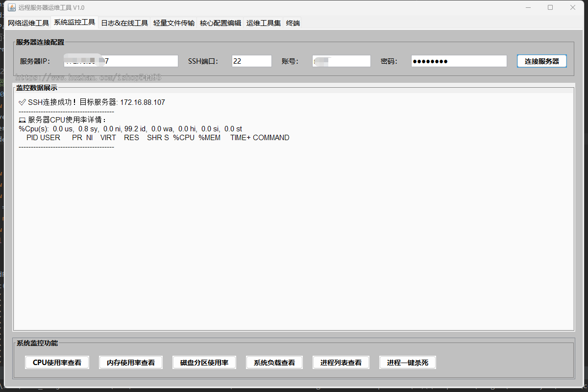Viewport: 588px width, 392px height.
Task: Switch to the 终端 tab
Action: (x=293, y=23)
